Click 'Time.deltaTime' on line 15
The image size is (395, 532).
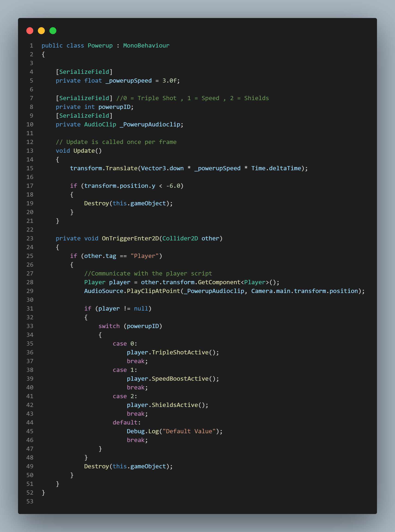tap(276, 168)
